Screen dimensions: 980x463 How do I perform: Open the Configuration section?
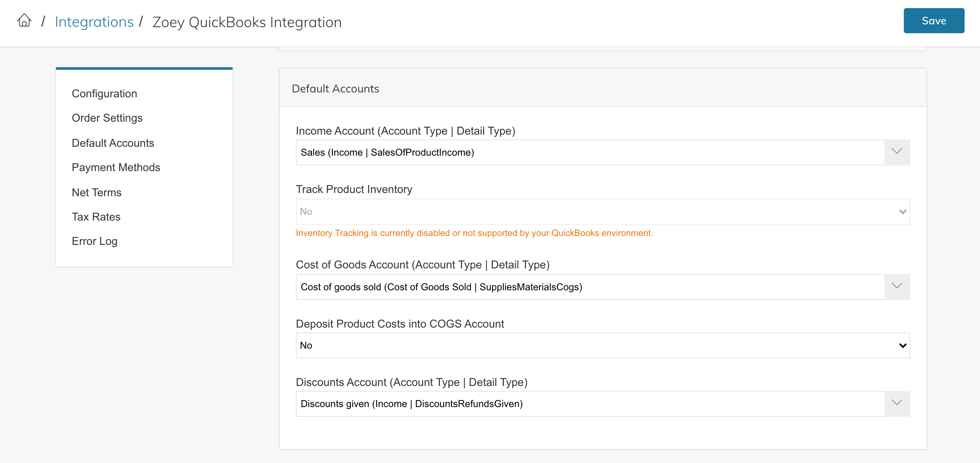(104, 94)
